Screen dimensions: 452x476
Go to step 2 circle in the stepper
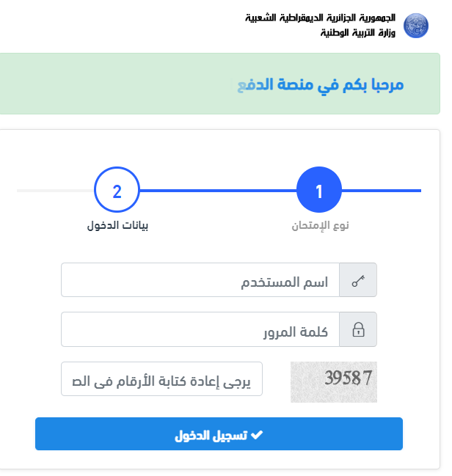[x=117, y=191]
